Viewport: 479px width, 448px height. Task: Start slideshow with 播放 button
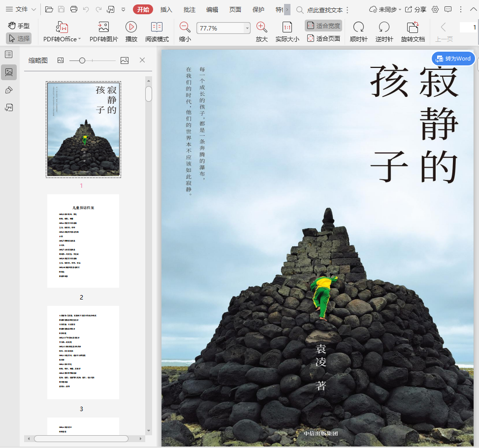131,32
